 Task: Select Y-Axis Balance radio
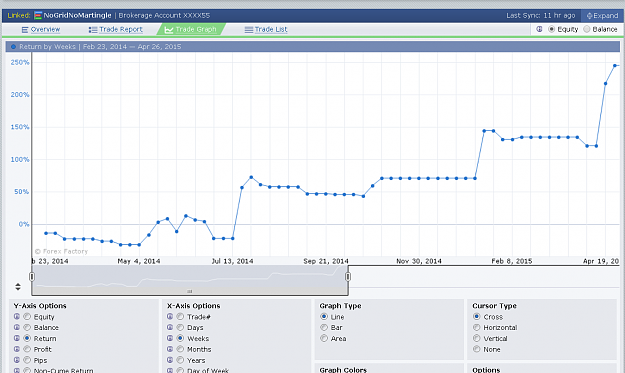click(27, 328)
